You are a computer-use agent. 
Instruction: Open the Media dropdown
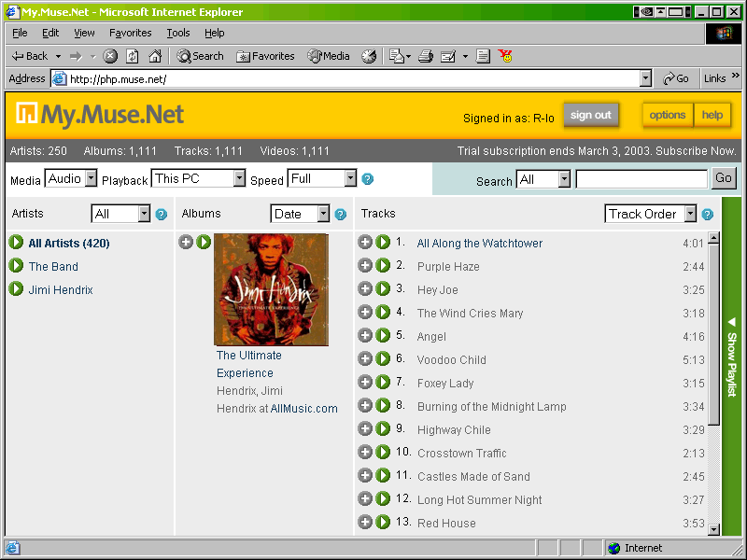point(71,178)
